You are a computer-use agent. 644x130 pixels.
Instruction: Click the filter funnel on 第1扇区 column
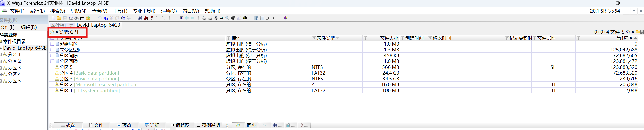tap(579, 38)
